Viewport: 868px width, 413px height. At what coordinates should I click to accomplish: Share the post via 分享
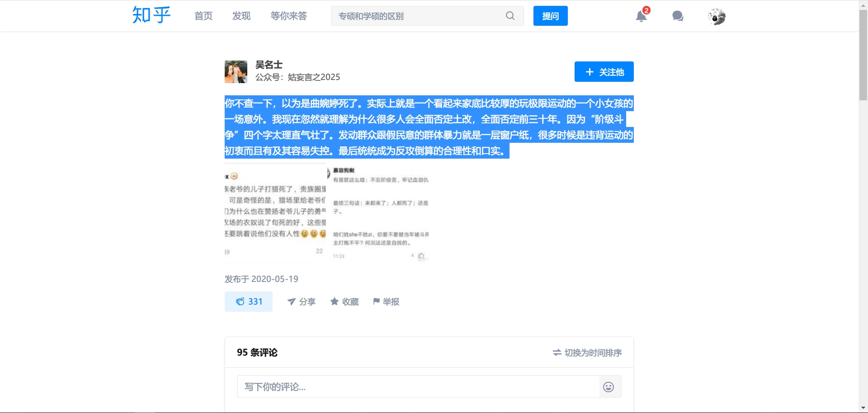point(302,301)
